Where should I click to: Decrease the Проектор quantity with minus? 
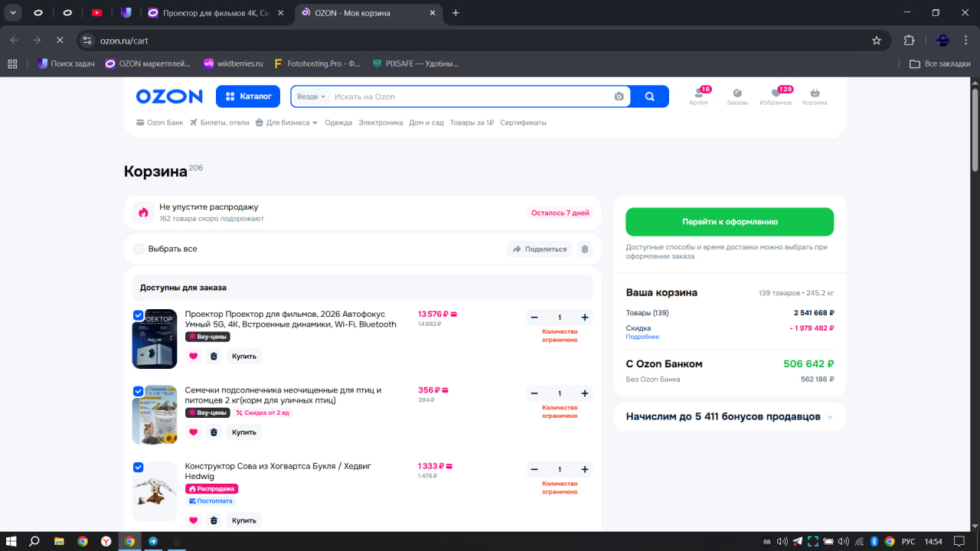[534, 318]
